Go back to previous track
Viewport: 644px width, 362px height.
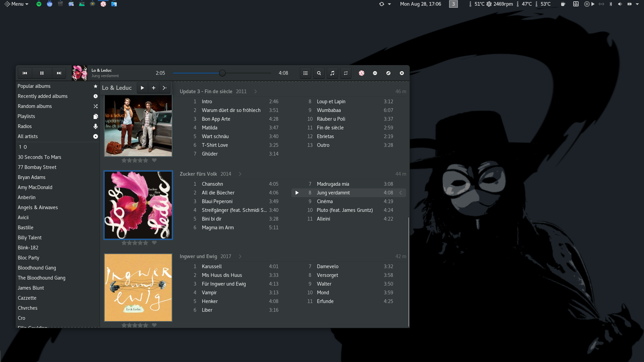[25, 73]
